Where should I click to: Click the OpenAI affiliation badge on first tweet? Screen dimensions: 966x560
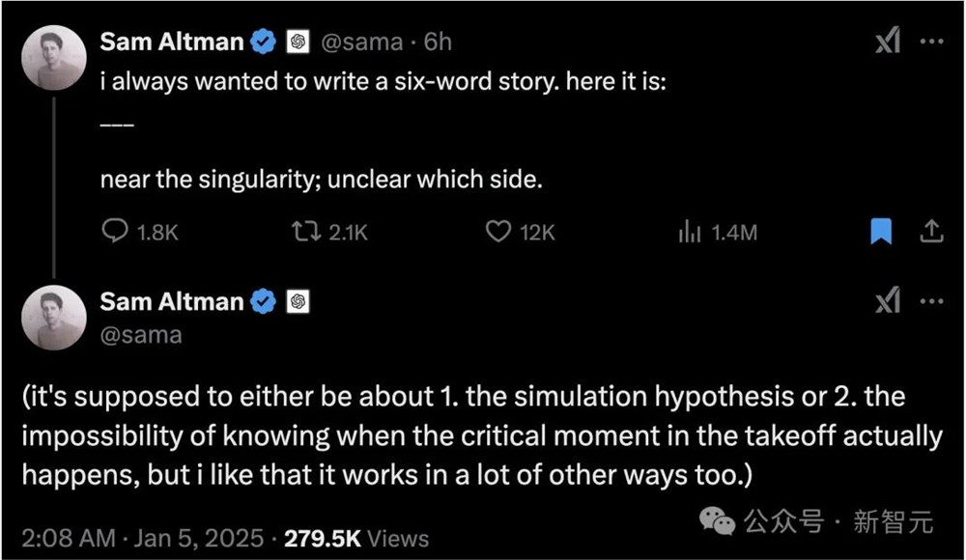tap(298, 42)
